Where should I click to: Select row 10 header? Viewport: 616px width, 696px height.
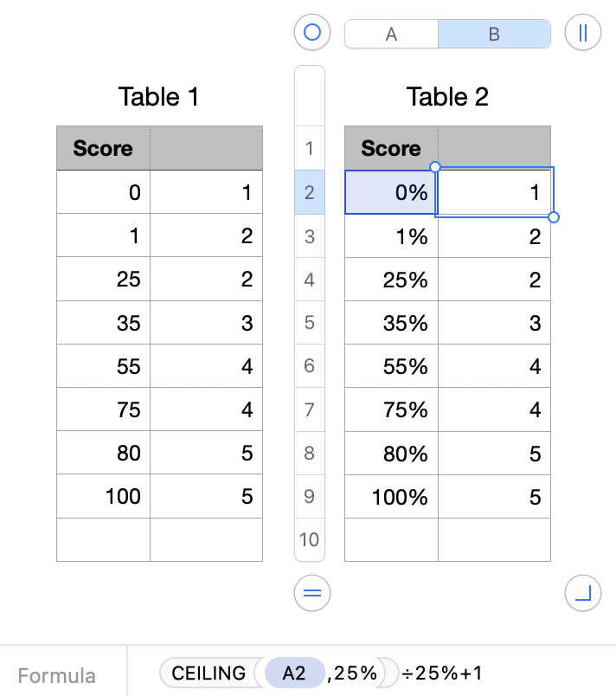[x=310, y=539]
